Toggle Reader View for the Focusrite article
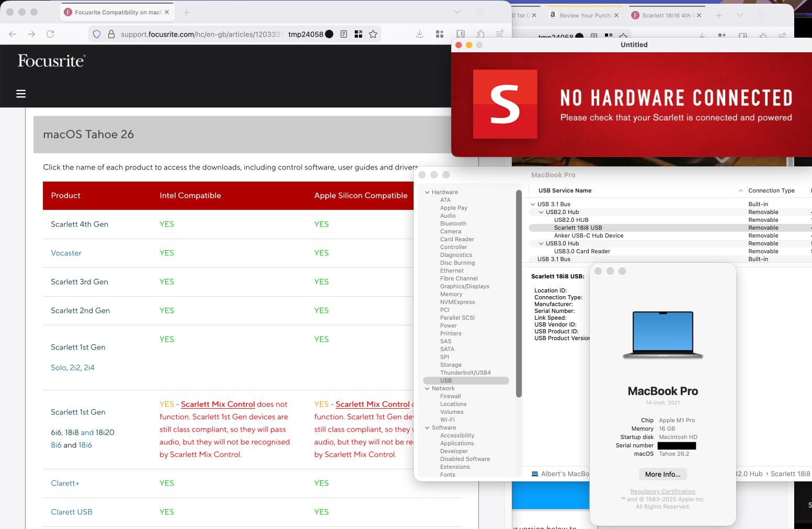Viewport: 812px width, 529px height. click(x=344, y=34)
